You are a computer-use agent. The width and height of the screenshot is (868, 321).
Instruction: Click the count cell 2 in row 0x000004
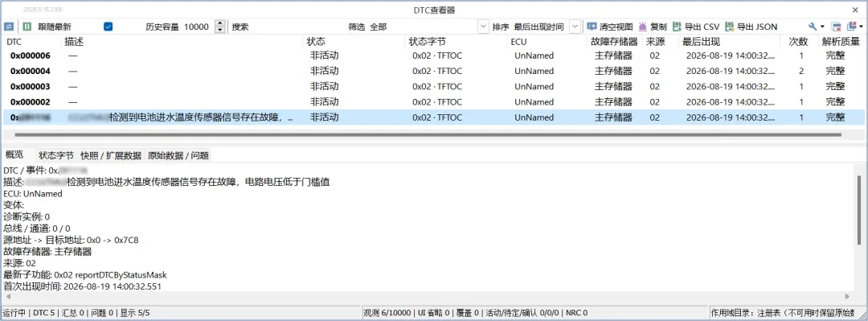[x=801, y=71]
